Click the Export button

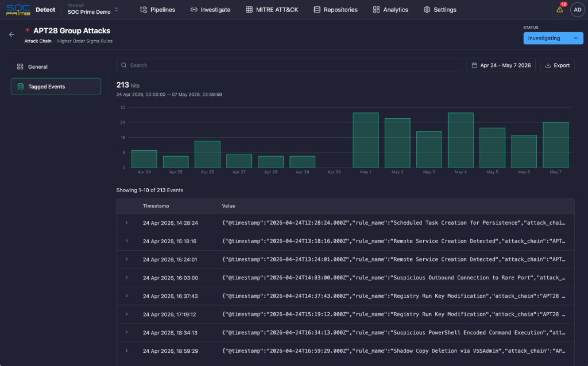557,65
